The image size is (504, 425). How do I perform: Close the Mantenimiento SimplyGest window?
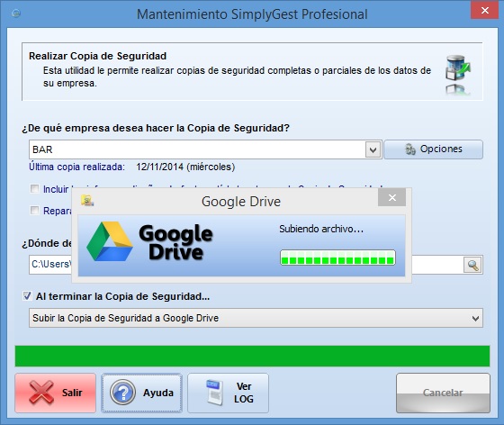tap(485, 10)
